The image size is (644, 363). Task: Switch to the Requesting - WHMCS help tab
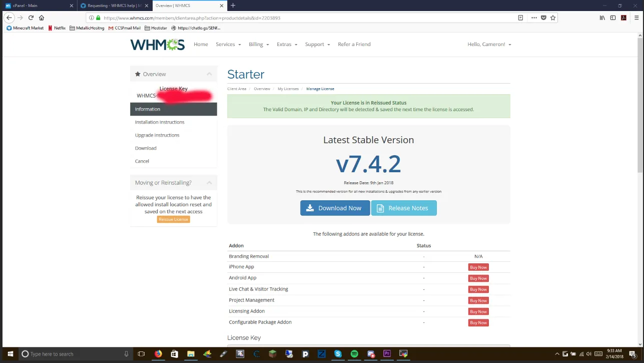pos(114,6)
